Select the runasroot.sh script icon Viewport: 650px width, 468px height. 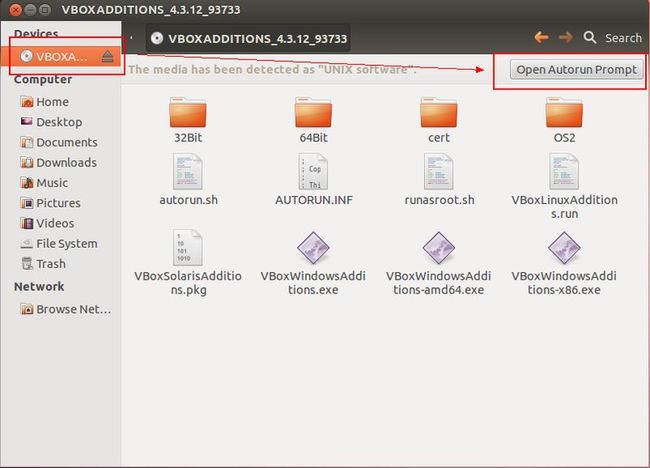[439, 172]
